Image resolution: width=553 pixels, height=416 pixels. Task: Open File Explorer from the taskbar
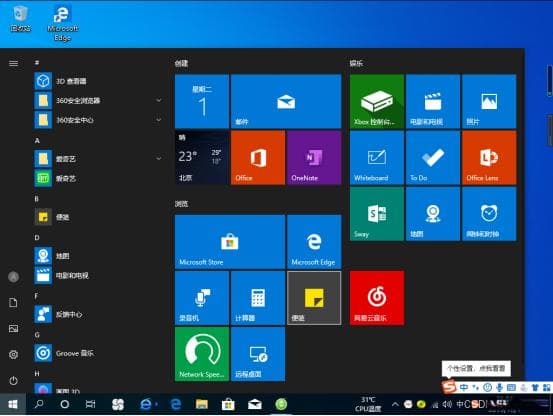202,404
